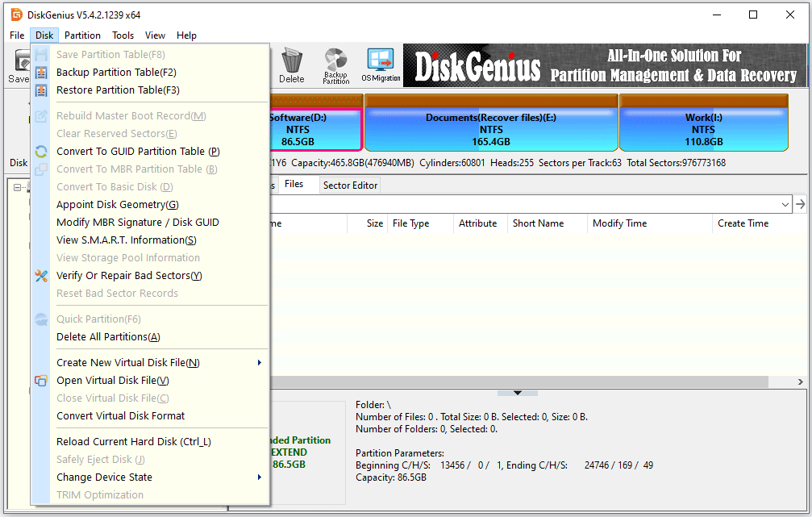812x517 pixels.
Task: Click the Save toolbar icon
Action: (x=21, y=66)
